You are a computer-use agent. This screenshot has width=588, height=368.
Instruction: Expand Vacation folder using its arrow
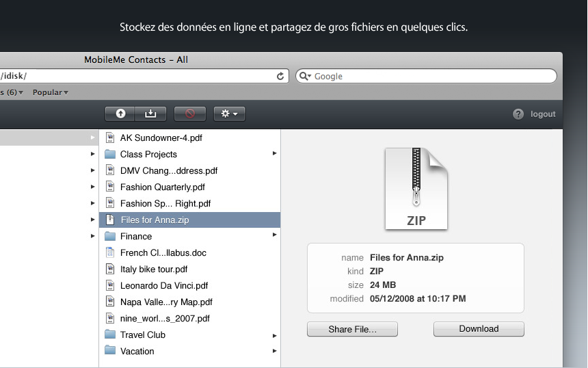point(274,351)
